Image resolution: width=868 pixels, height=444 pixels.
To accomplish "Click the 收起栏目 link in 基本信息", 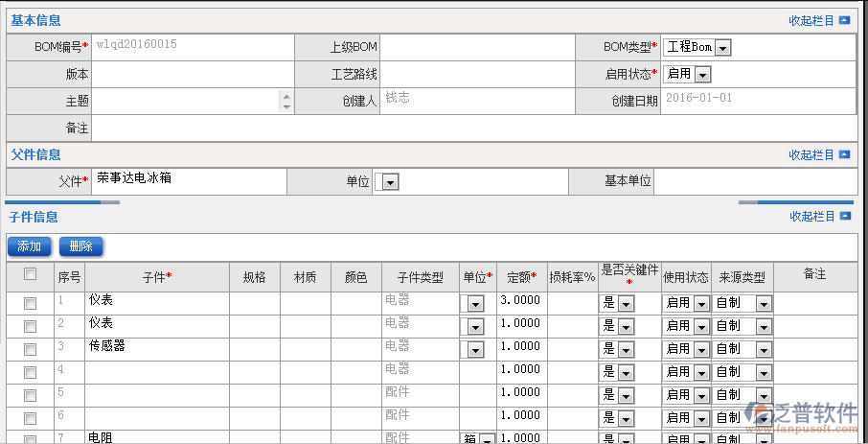I will [x=811, y=19].
